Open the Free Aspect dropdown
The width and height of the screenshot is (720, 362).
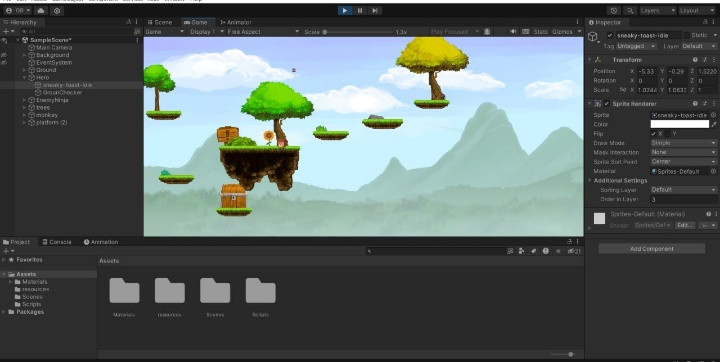pyautogui.click(x=263, y=32)
